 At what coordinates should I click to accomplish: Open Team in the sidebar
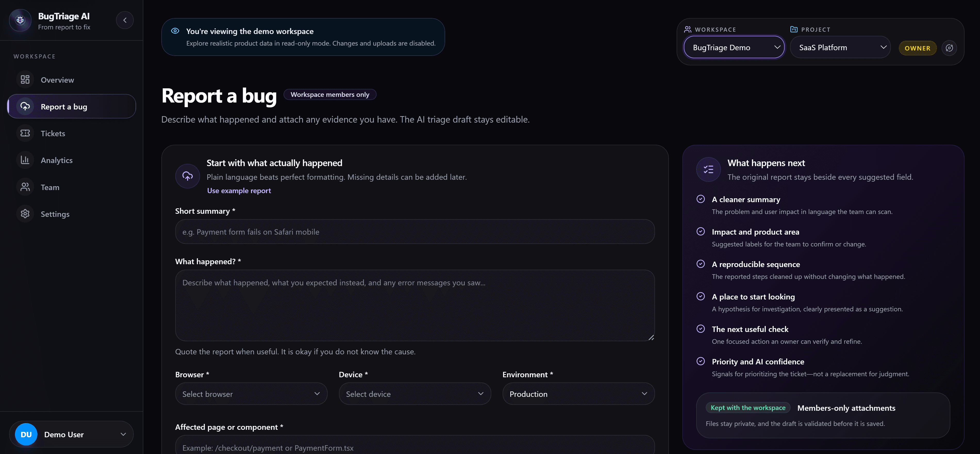(71, 187)
